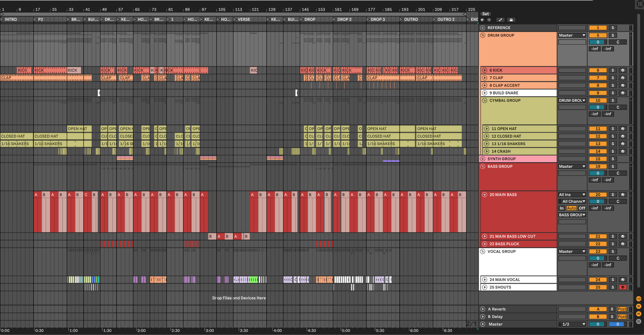Set 20 MAIN BASS monitor to Off
Screen dimensions: 644x335
(582, 208)
